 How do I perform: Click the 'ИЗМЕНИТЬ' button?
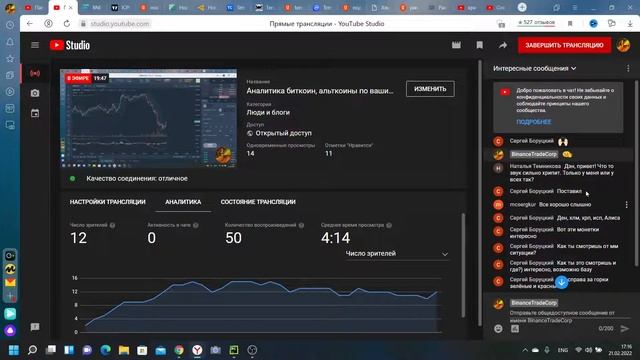(430, 89)
